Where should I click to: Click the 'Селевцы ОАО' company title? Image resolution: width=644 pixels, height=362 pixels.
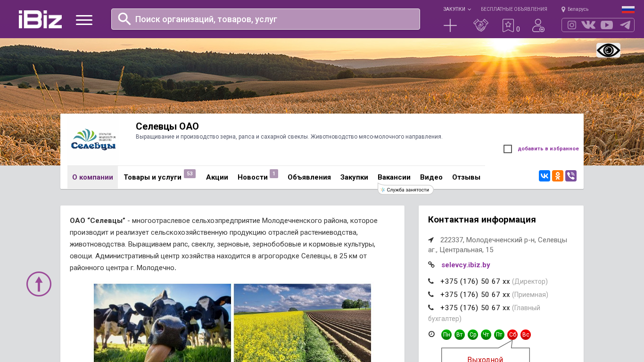coord(167,126)
